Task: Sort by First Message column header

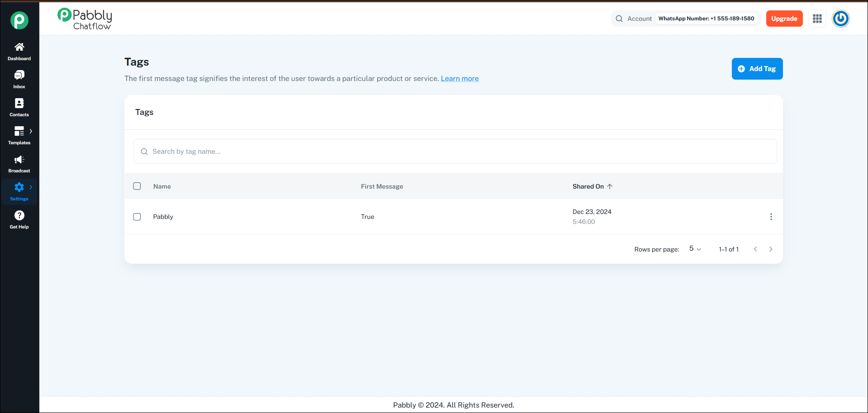Action: 382,186
